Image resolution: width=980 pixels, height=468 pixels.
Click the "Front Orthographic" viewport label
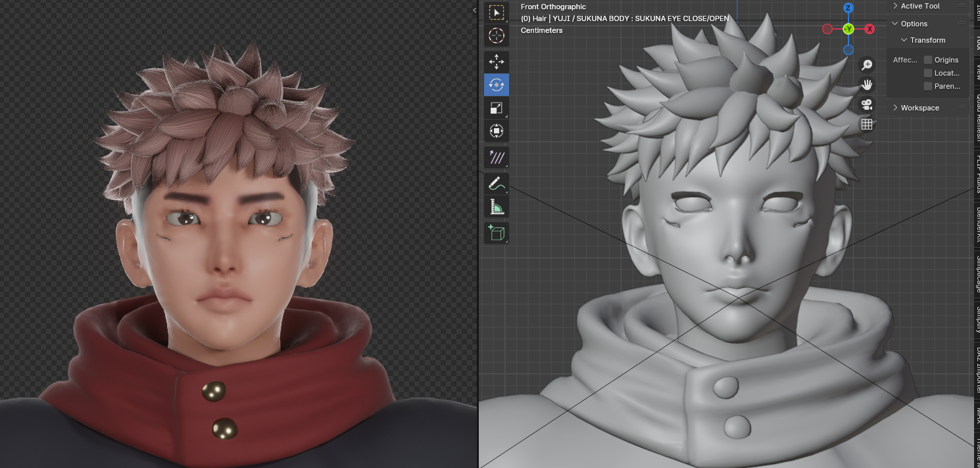(553, 7)
